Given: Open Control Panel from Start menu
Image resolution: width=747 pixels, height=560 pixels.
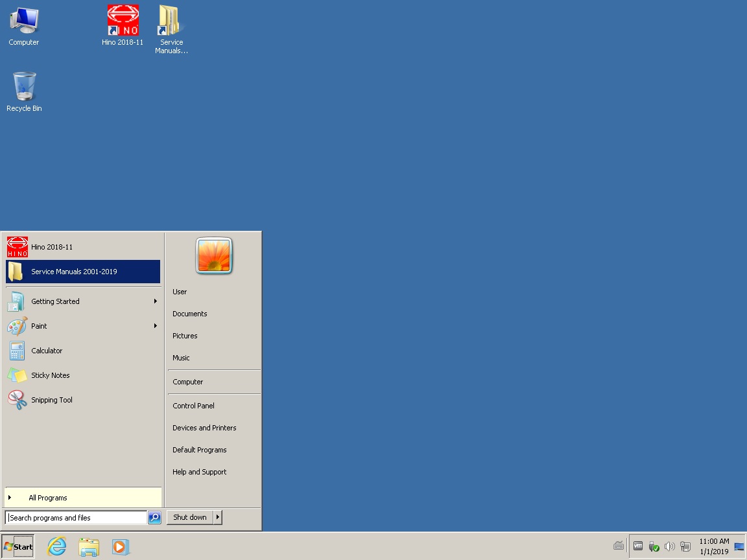Looking at the screenshot, I should pyautogui.click(x=193, y=406).
